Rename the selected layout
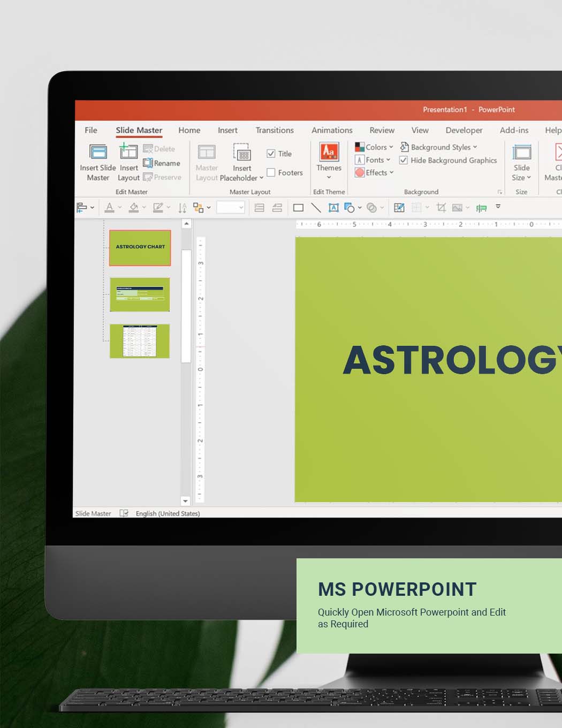This screenshot has height=728, width=562. pyautogui.click(x=162, y=163)
